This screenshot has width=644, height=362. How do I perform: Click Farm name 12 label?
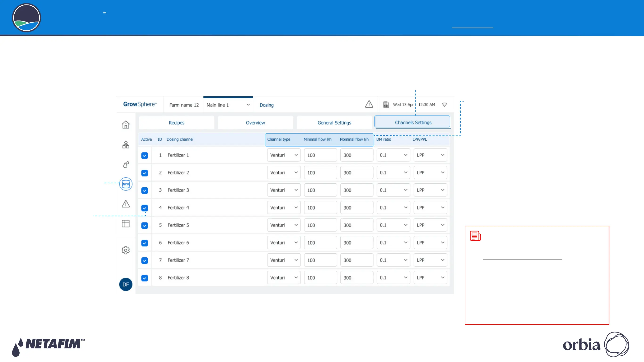pos(184,105)
